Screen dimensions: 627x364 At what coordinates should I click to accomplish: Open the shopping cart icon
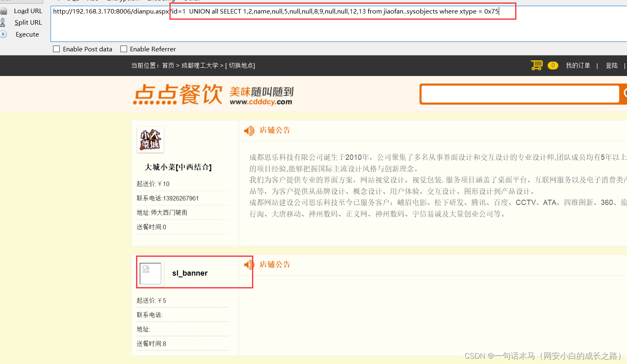pos(537,65)
